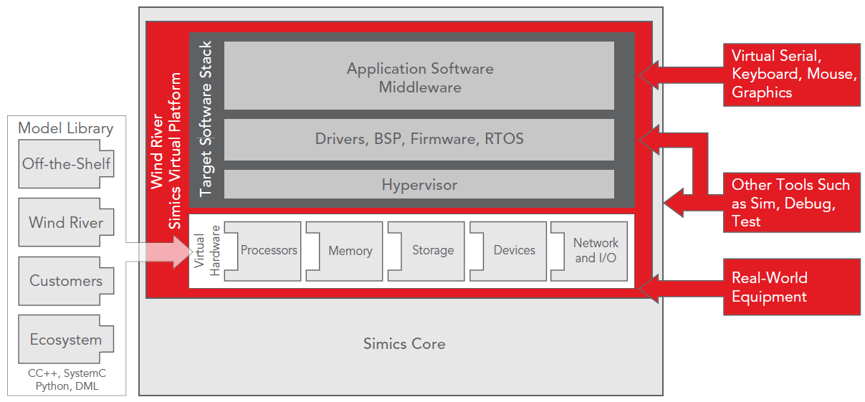The width and height of the screenshot is (865, 402).
Task: Click the Application Software Middleware layer
Action: pyautogui.click(x=419, y=77)
